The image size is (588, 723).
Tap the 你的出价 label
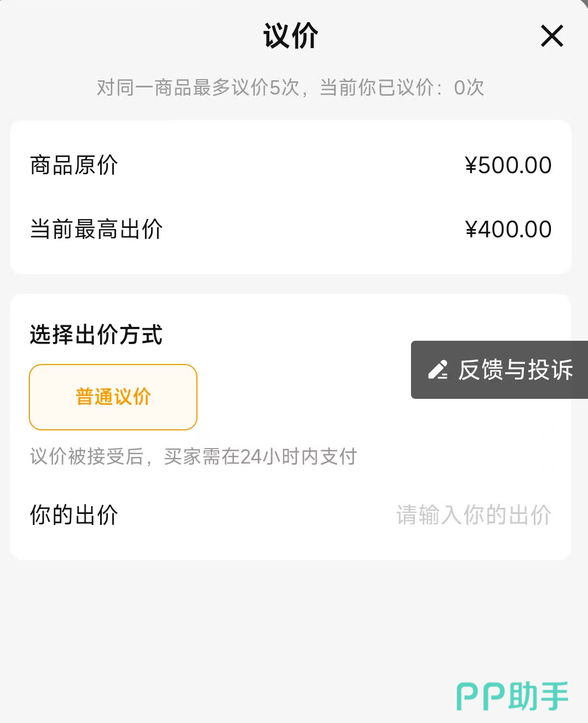pyautogui.click(x=74, y=515)
